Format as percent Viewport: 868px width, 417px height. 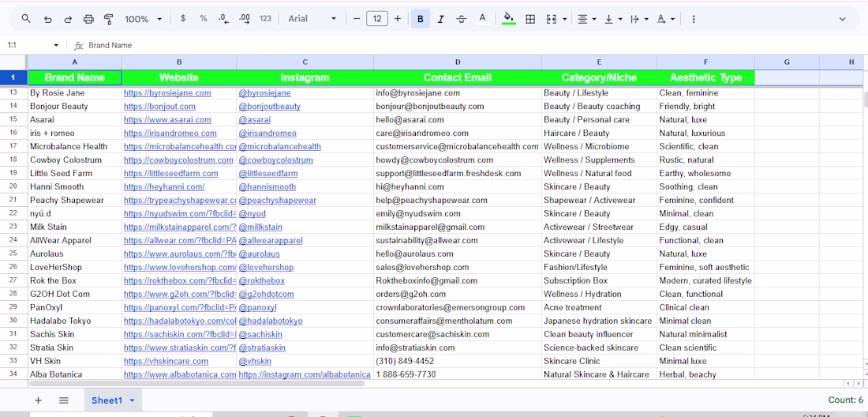pos(204,19)
